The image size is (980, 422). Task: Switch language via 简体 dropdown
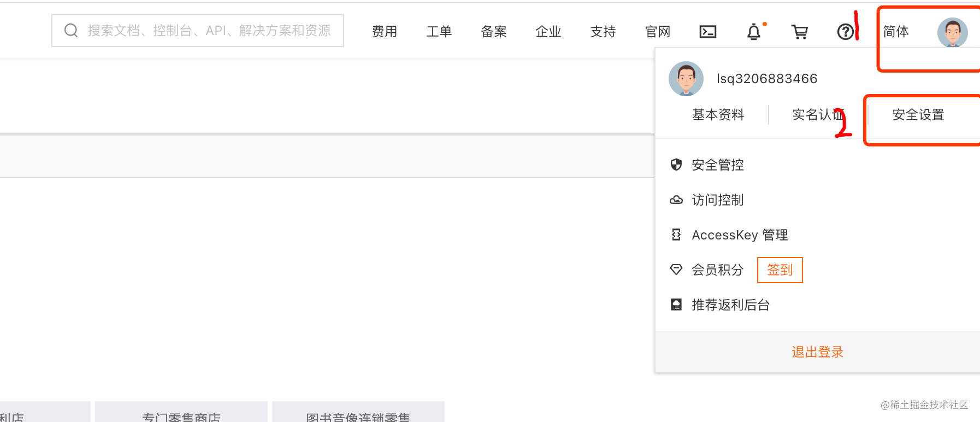[x=896, y=32]
